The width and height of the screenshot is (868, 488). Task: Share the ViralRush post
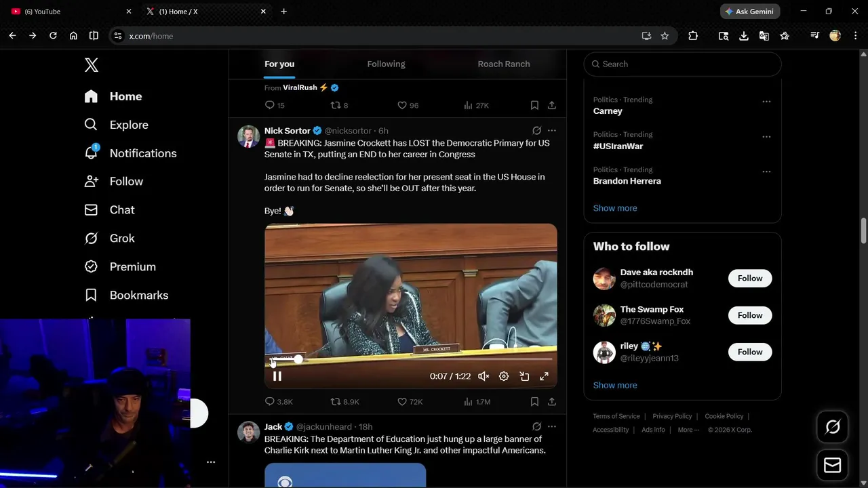[x=552, y=105]
